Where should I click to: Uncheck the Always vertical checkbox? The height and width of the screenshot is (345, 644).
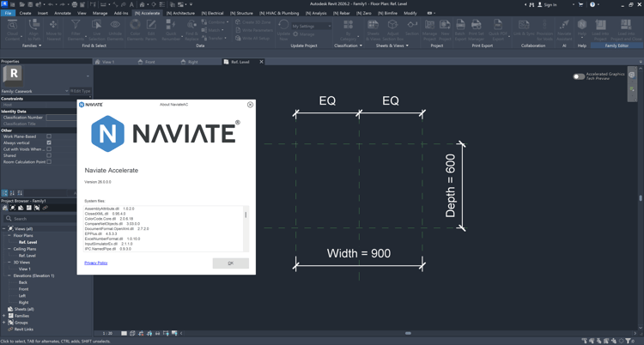[x=49, y=142]
